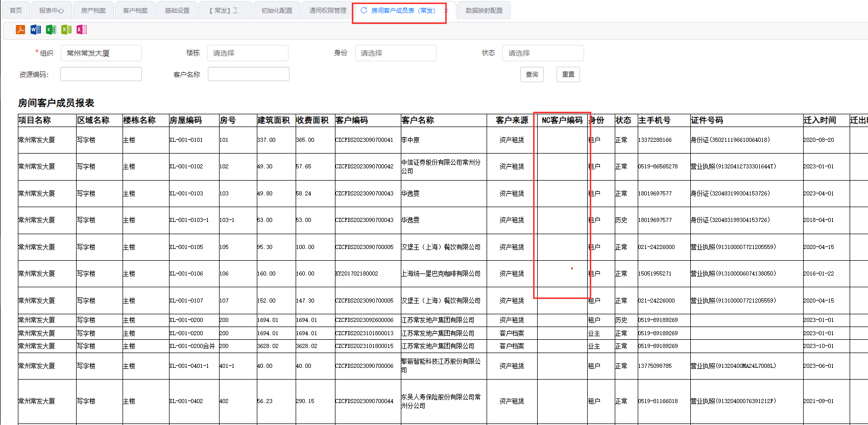868x425 pixels.
Task: Export the report to Word
Action: pos(36,30)
